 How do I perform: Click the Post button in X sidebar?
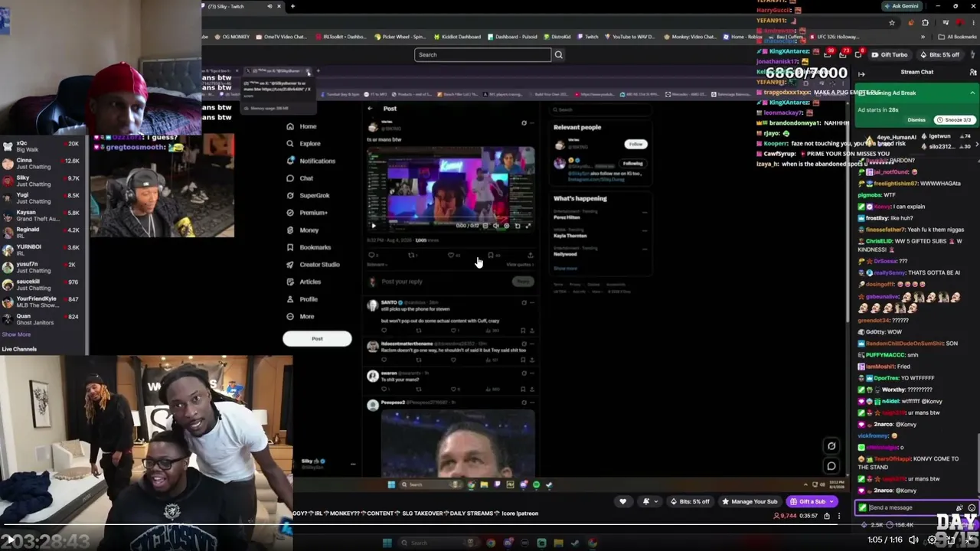317,338
